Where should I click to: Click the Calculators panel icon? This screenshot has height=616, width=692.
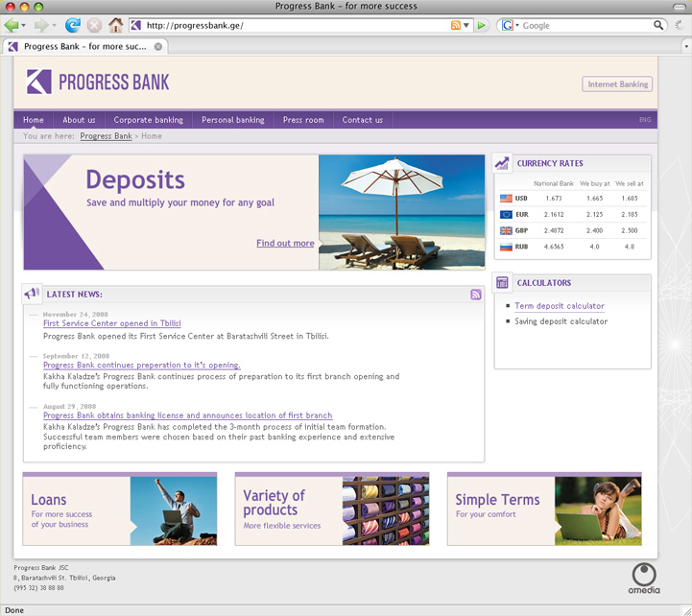[x=502, y=282]
